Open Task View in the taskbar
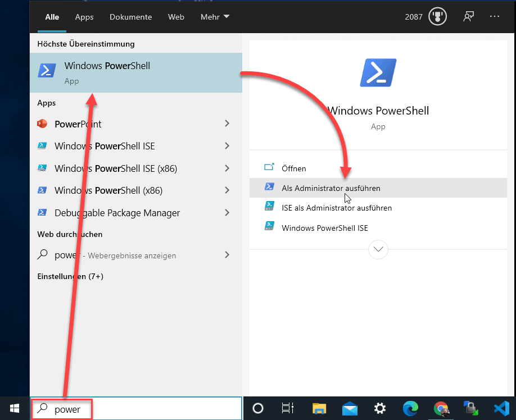The image size is (516, 420). 288,409
